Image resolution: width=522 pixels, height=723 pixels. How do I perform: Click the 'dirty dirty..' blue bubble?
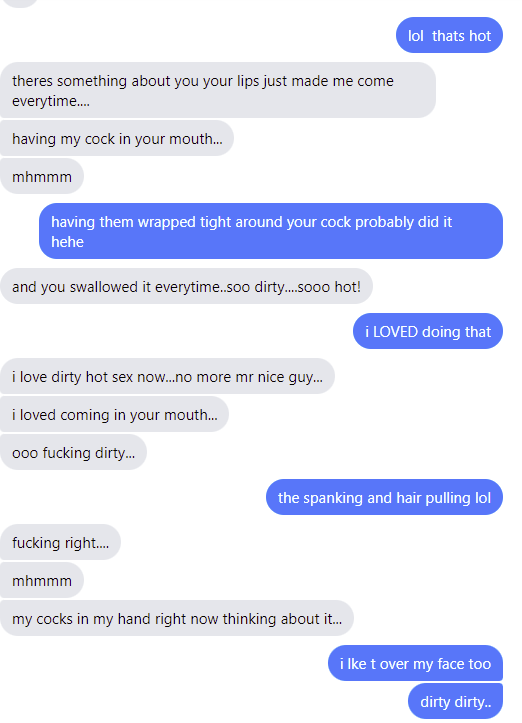pos(456,701)
